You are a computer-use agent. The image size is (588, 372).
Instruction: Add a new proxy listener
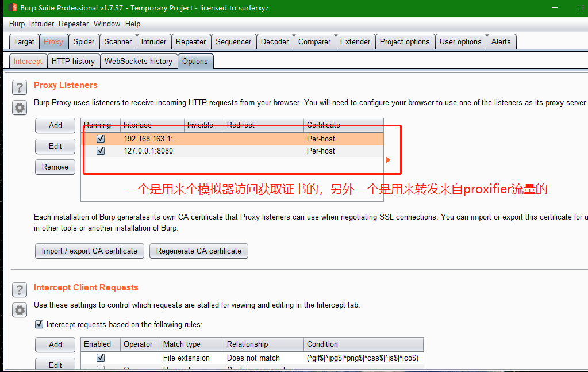click(55, 125)
